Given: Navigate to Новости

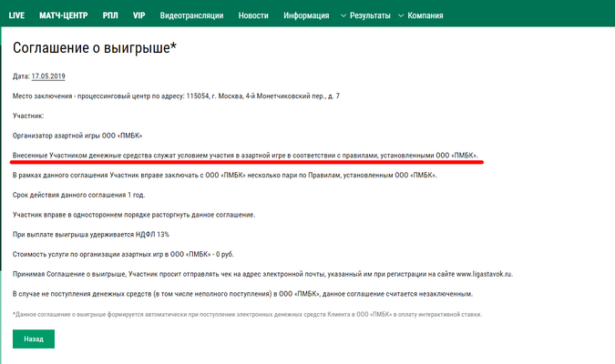Looking at the screenshot, I should pyautogui.click(x=253, y=16).
